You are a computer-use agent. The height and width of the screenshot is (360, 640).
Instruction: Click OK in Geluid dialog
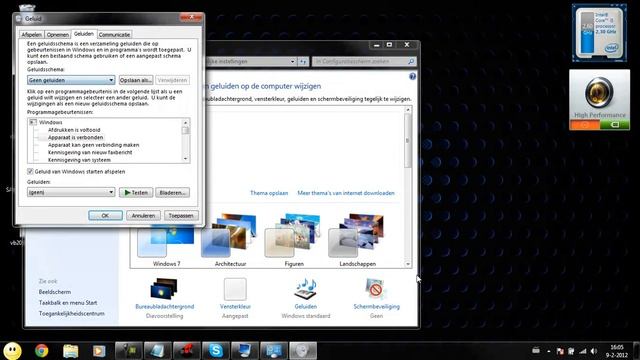[105, 216]
